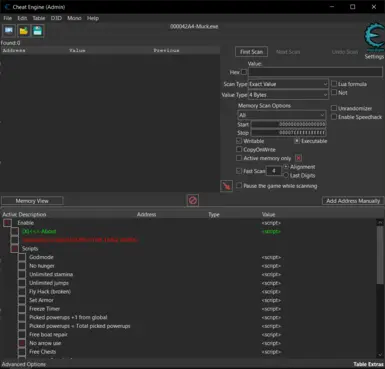Click the cheat table scrollbar up arrow

coord(380,222)
